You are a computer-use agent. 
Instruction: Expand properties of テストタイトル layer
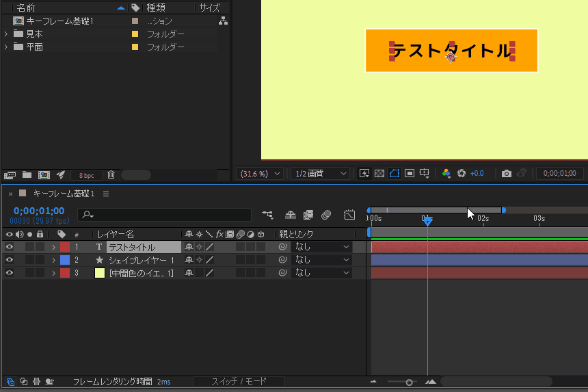(53, 247)
